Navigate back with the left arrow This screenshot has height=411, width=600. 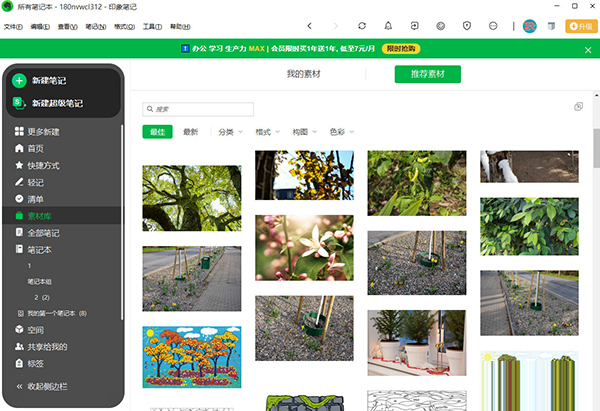click(x=309, y=25)
